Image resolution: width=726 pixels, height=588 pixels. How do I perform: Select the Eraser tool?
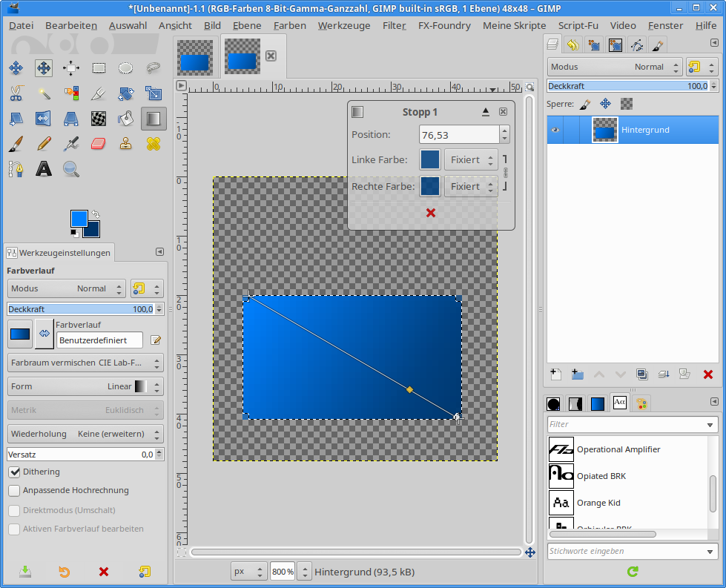click(99, 143)
